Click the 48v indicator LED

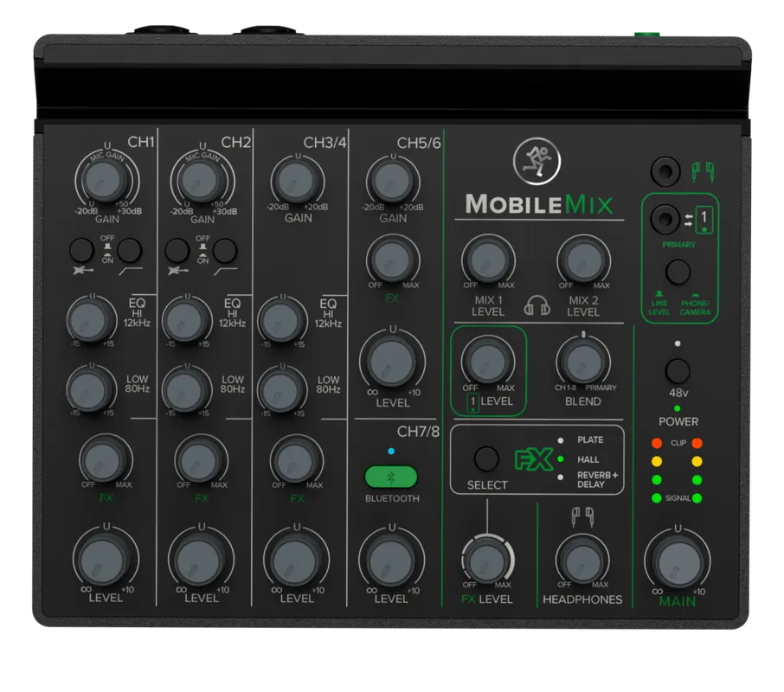click(678, 343)
